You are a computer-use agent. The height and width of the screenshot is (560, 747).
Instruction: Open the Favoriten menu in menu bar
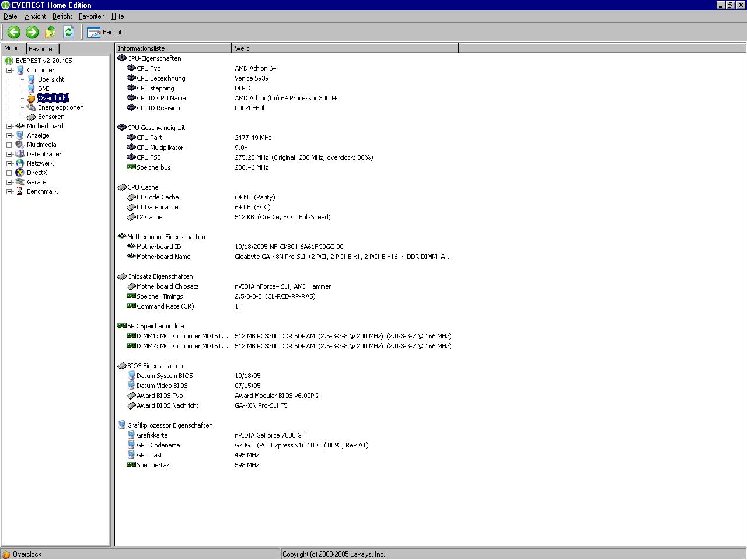(x=92, y=16)
